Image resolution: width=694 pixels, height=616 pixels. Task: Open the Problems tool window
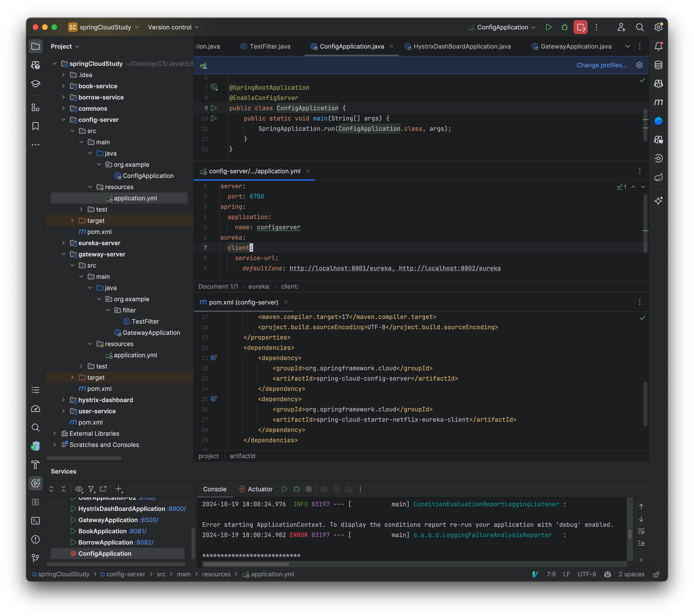pos(35,539)
